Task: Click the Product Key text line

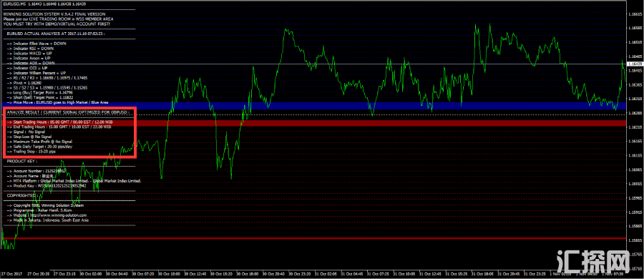Action: (47, 186)
